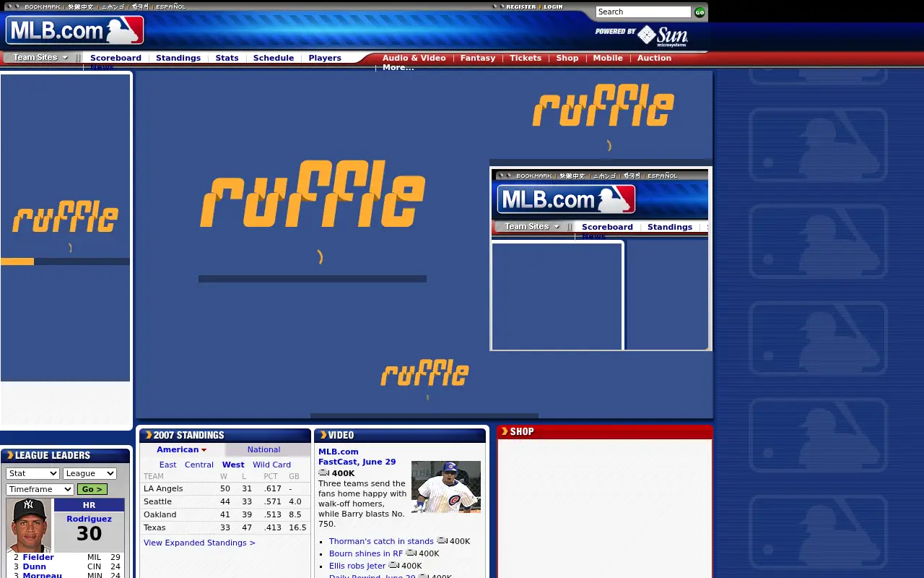Click the green Go > button
Viewport: 924px width, 578px height.
coord(92,489)
